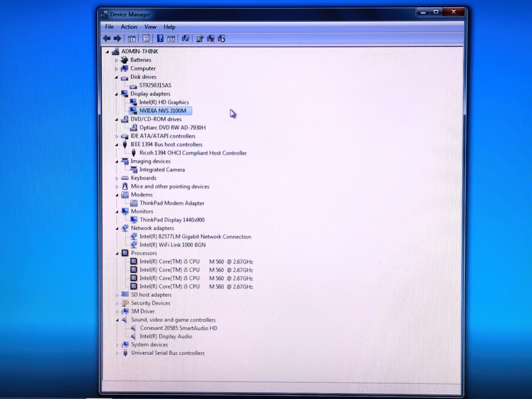This screenshot has width=532, height=399.
Task: Open the Action menu
Action: pos(129,27)
